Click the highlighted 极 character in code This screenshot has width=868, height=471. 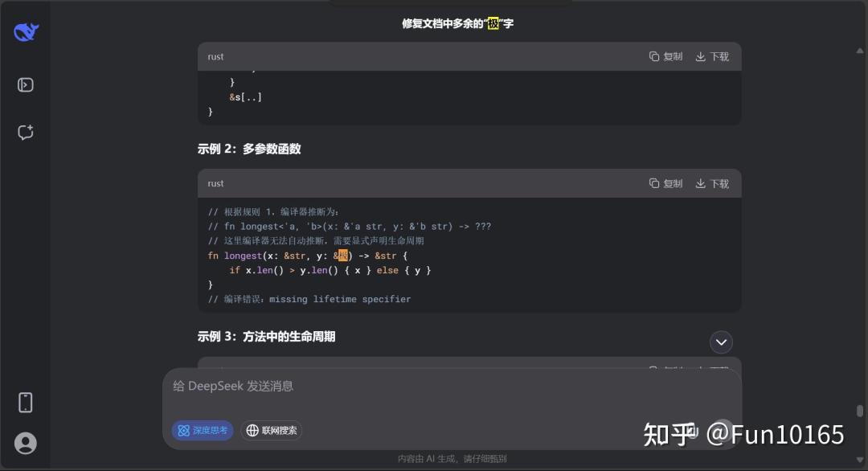tap(343, 255)
